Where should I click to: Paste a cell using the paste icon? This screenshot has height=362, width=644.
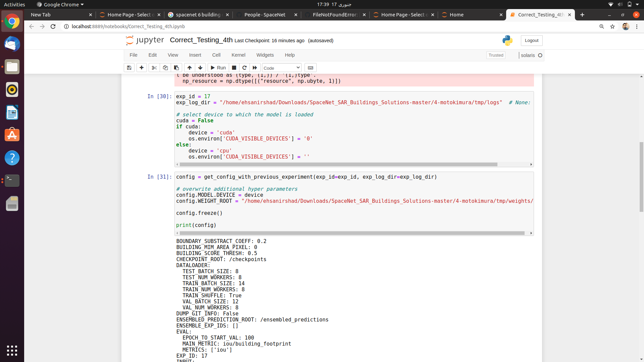pyautogui.click(x=176, y=68)
